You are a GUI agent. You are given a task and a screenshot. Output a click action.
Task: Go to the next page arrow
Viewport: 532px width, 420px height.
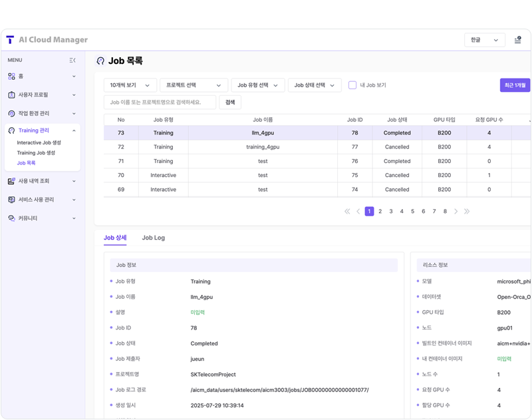coord(456,212)
